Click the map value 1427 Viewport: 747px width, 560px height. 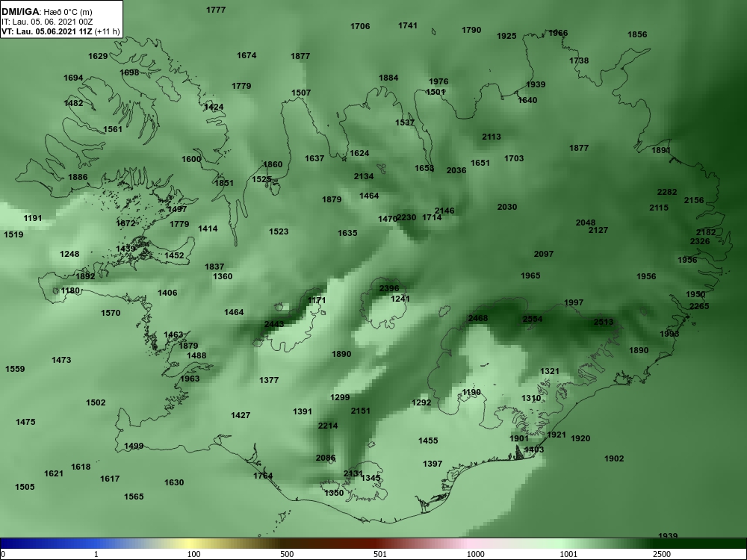pos(241,415)
